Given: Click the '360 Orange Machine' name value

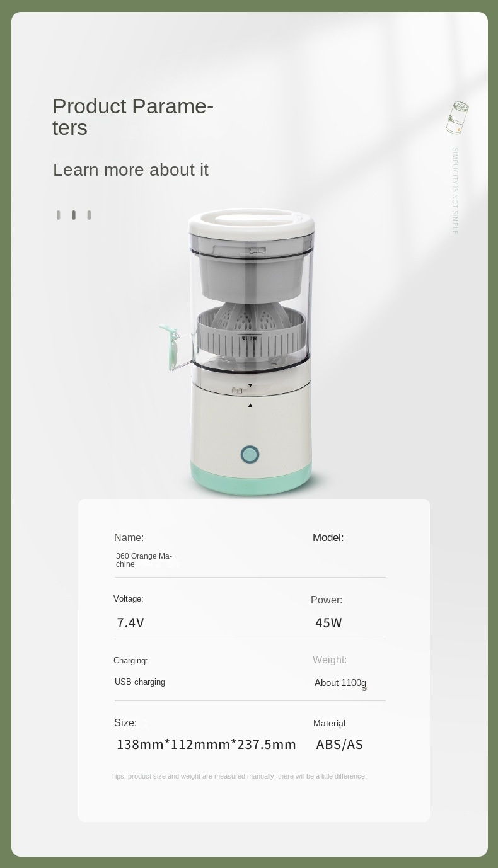Looking at the screenshot, I should pos(144,560).
